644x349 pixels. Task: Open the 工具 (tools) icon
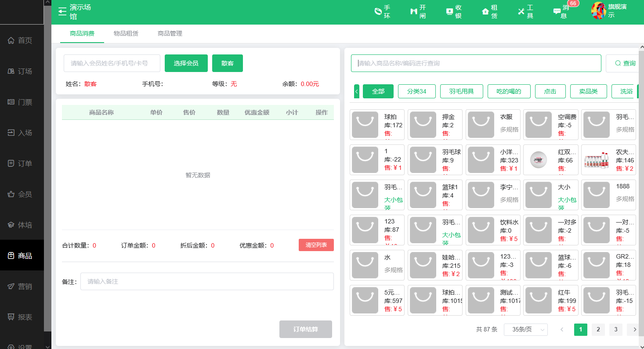(525, 12)
